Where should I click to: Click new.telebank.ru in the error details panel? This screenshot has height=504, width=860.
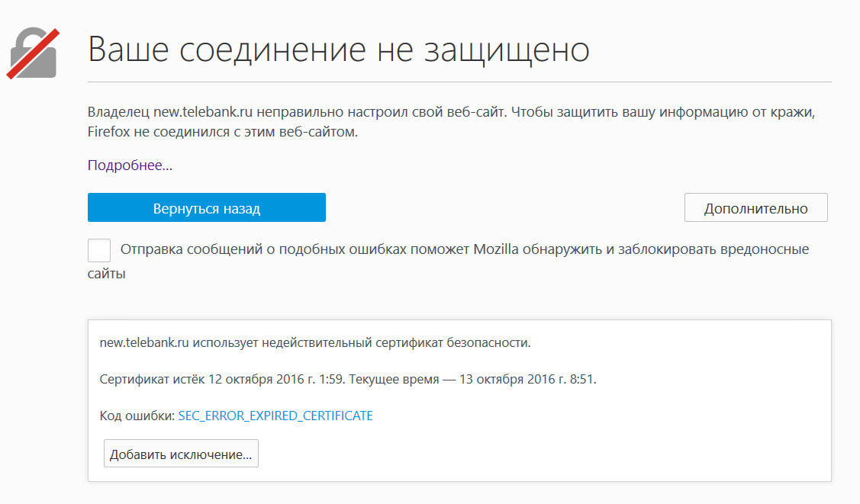point(144,342)
